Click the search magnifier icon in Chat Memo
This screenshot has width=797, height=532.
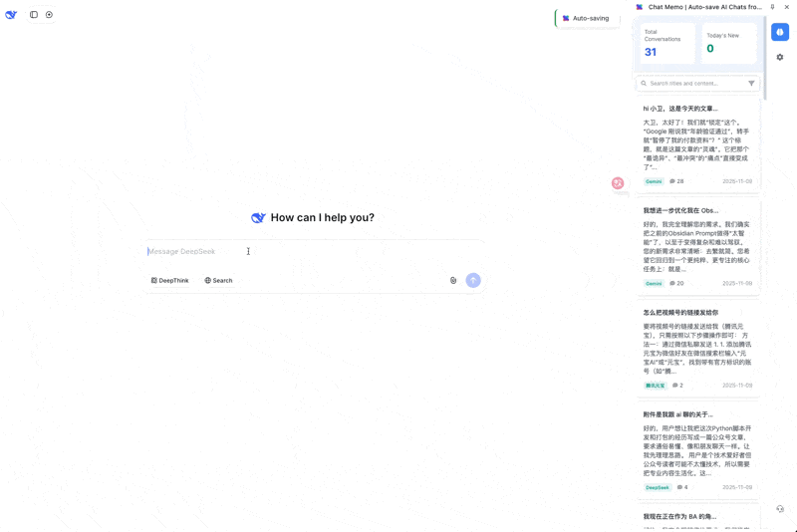pyautogui.click(x=644, y=84)
